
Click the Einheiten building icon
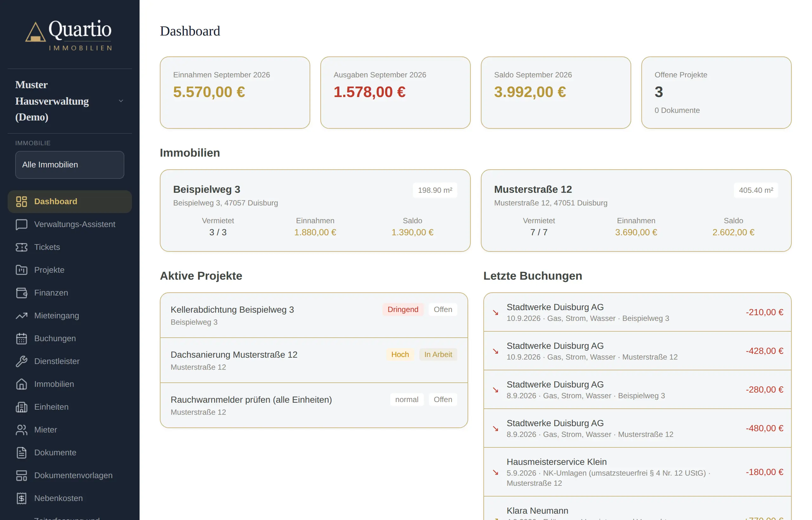tap(21, 407)
